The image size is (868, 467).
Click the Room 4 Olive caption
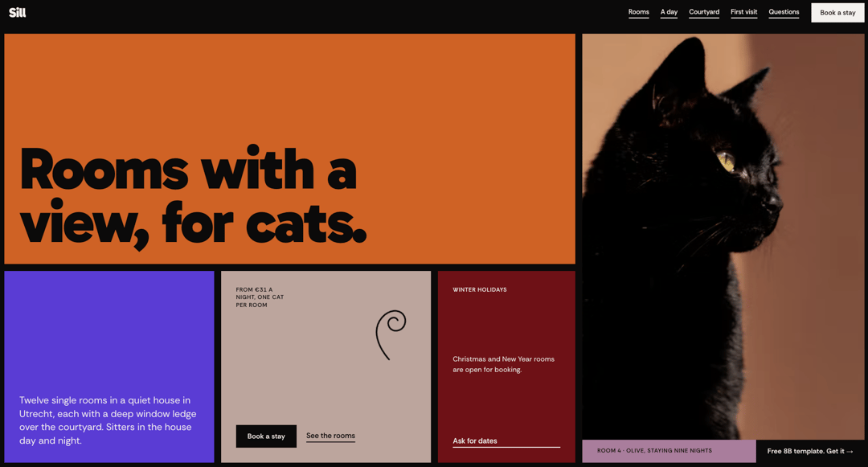point(654,450)
